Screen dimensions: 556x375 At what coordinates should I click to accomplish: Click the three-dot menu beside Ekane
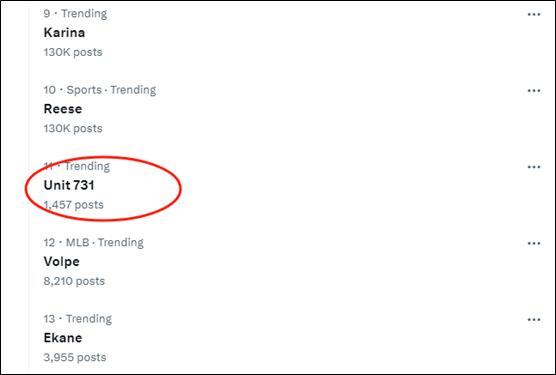click(x=534, y=320)
